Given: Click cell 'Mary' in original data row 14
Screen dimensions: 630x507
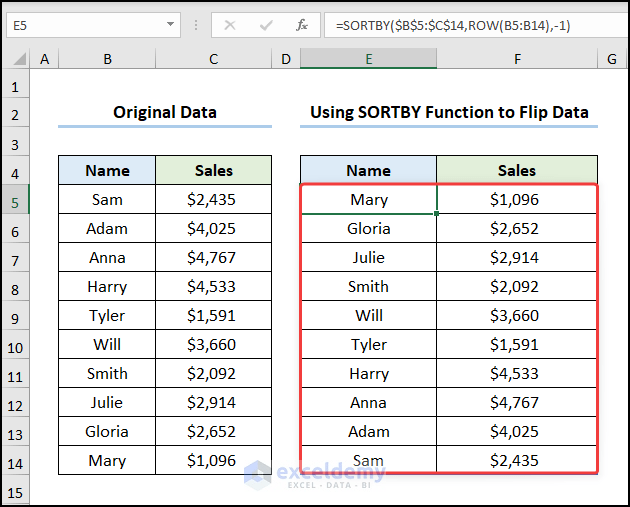Looking at the screenshot, I should (107, 460).
